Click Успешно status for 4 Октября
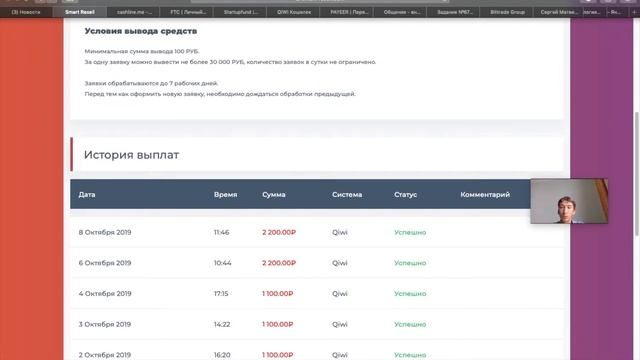 (410, 293)
